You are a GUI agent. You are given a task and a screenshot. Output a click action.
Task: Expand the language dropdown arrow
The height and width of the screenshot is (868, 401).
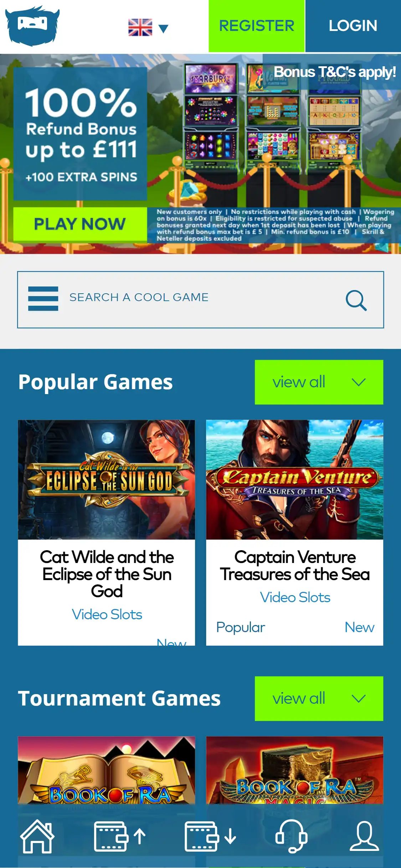coord(163,29)
